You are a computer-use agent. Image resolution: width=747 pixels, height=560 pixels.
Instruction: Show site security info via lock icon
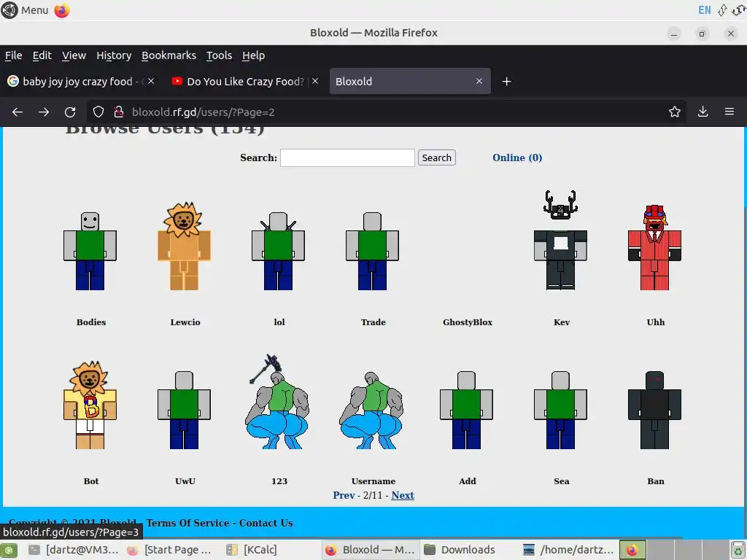coord(119,112)
